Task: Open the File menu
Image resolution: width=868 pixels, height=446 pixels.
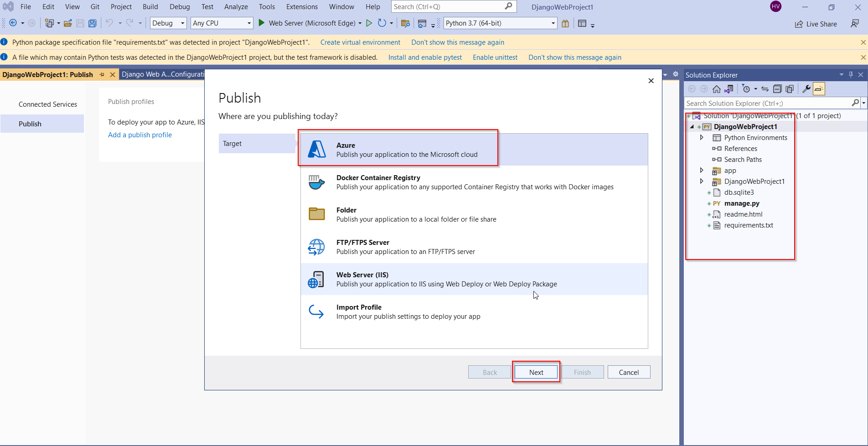Action: coord(26,7)
